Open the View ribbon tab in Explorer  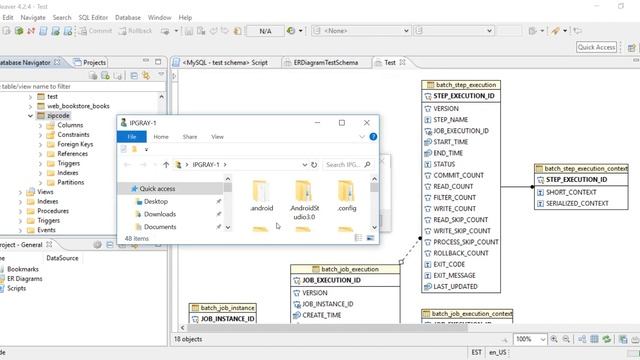(217, 137)
